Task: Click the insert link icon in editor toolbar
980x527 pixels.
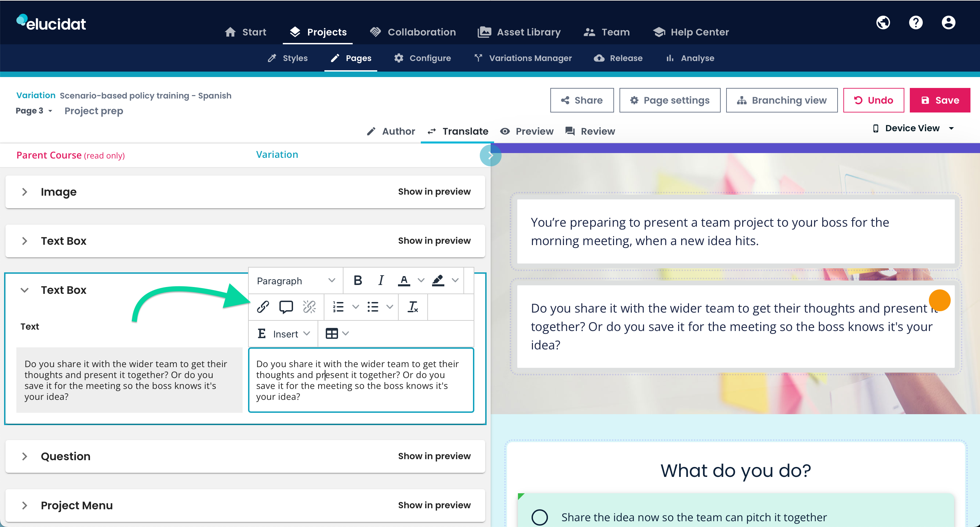Action: click(263, 307)
